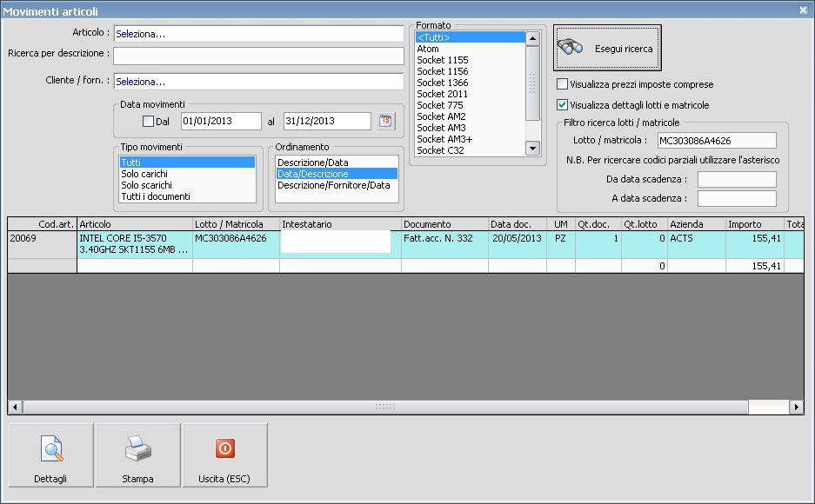Click the table horizontal scrollbar left arrow
Viewport: 815px width, 504px height.
click(15, 407)
